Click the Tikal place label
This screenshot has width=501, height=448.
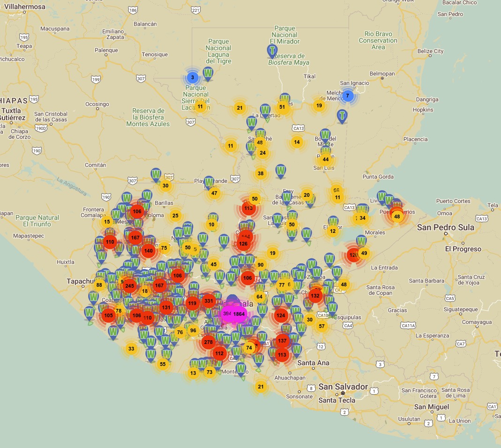tap(309, 76)
